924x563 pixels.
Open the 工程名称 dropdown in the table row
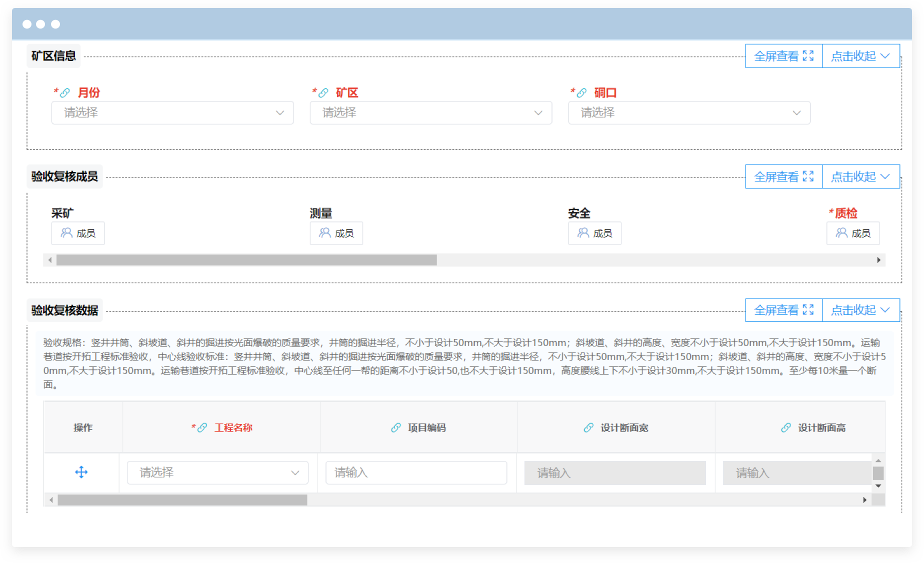pyautogui.click(x=217, y=473)
